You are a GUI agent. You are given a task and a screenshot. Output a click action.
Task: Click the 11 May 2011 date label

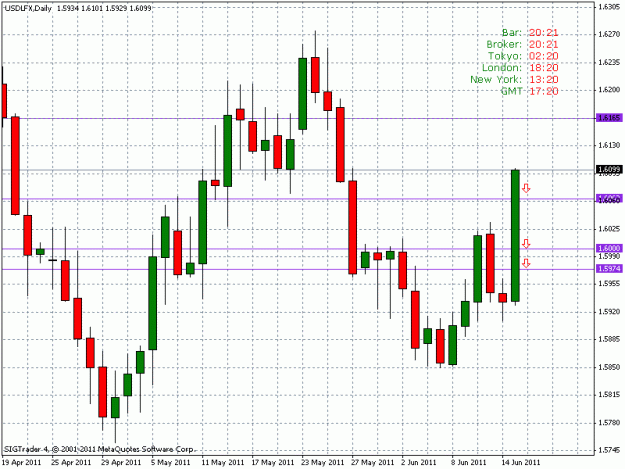(x=223, y=462)
